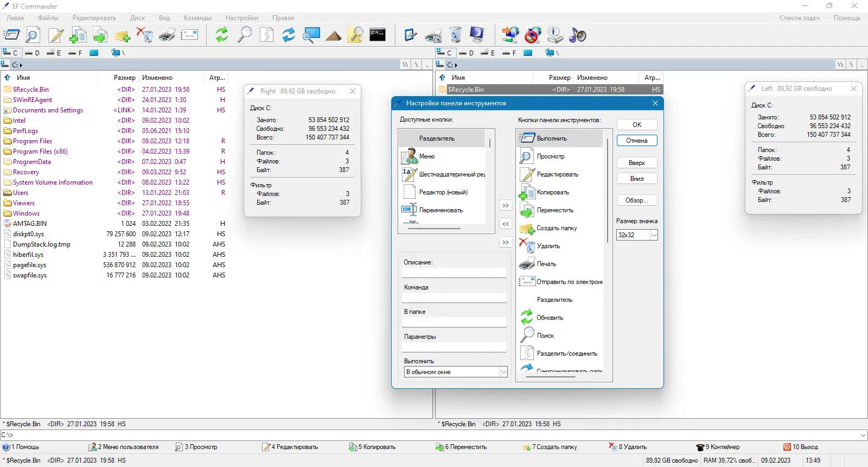Click the 'В папке' input field
The width and height of the screenshot is (868, 467).
coord(454,322)
